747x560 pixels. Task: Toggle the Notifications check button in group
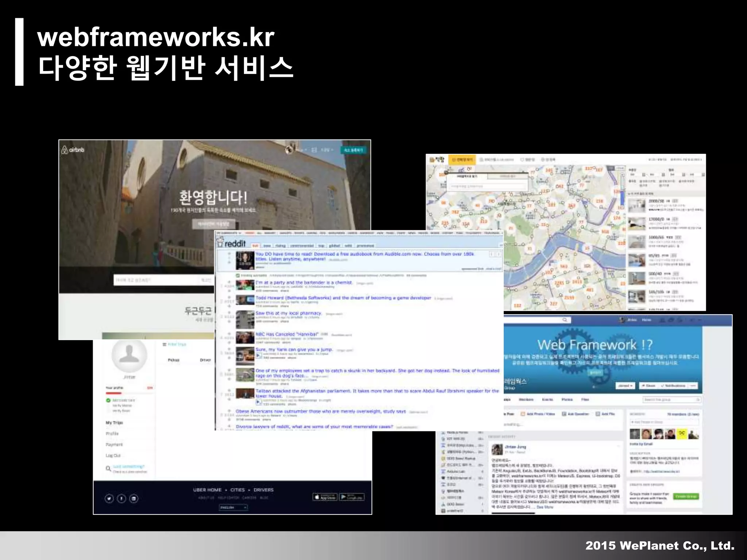click(x=673, y=386)
